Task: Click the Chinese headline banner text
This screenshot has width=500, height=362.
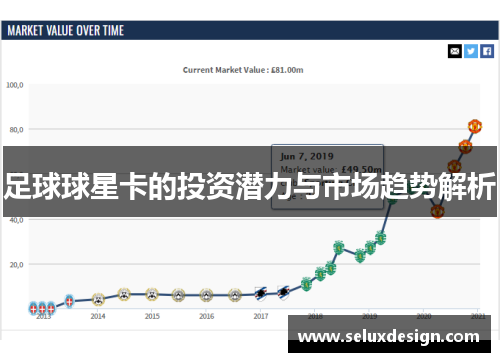Action: pyautogui.click(x=250, y=186)
